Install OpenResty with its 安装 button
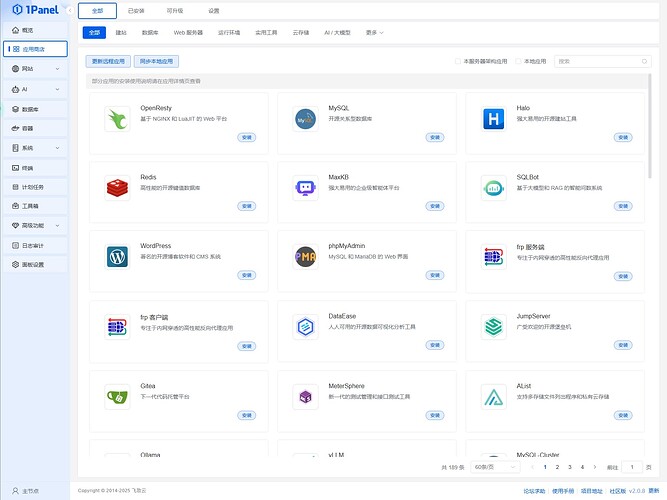Image resolution: width=667 pixels, height=500 pixels. (247, 137)
